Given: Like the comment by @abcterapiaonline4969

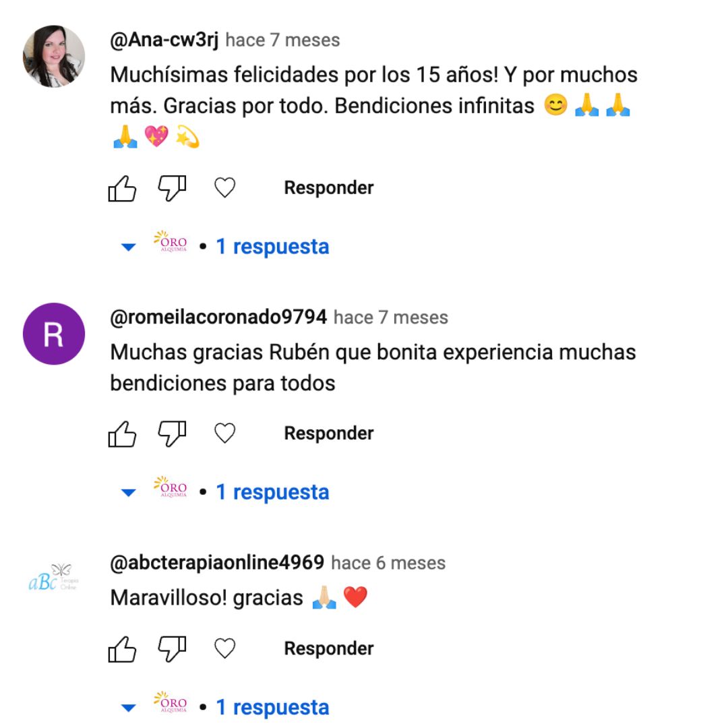Looking at the screenshot, I should tap(122, 649).
